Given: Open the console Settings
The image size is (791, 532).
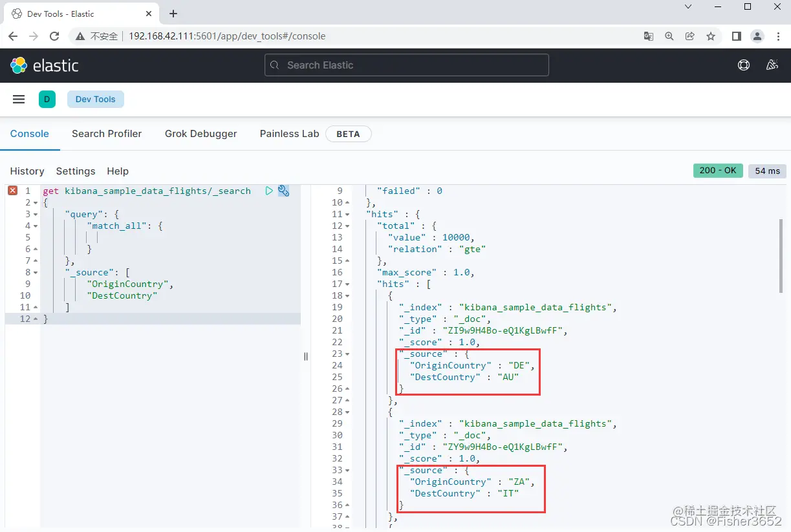Looking at the screenshot, I should click(x=76, y=171).
